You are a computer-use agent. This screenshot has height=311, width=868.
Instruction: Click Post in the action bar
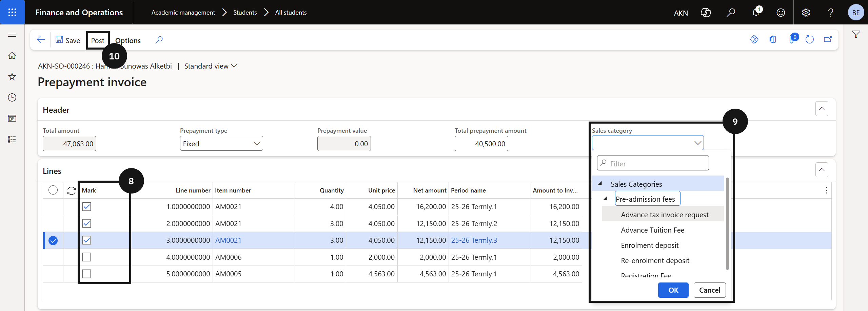pyautogui.click(x=98, y=40)
